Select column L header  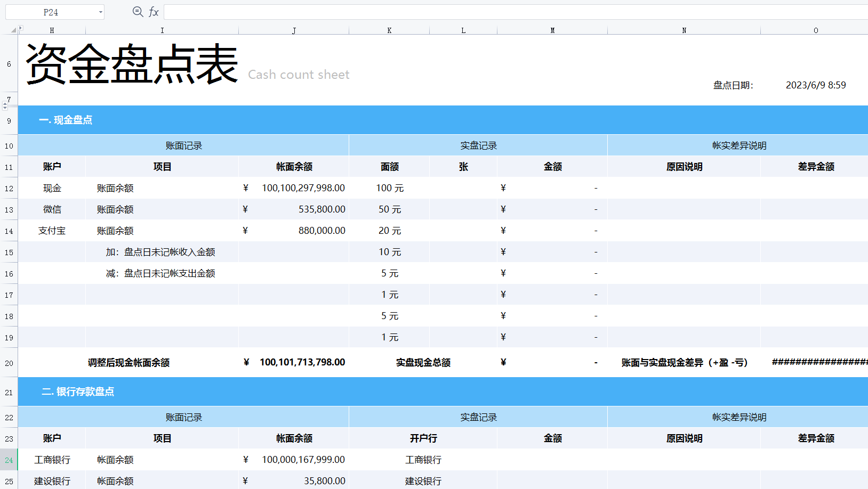[x=463, y=30]
